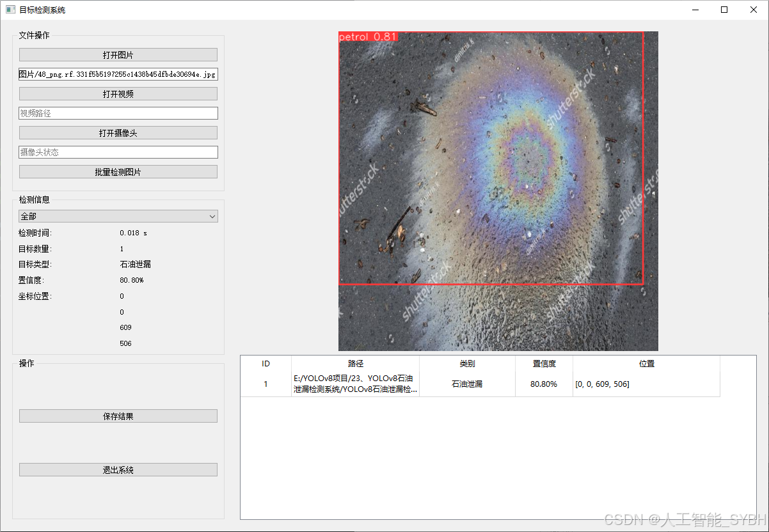Click the 位置 column header
The width and height of the screenshot is (769, 532).
(647, 363)
